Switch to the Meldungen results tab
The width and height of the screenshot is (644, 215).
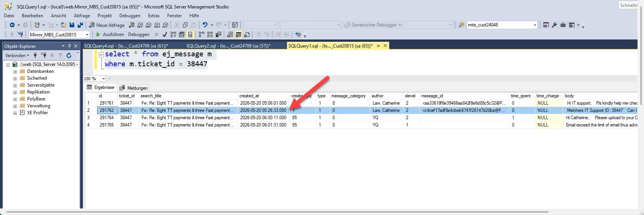[x=134, y=88]
